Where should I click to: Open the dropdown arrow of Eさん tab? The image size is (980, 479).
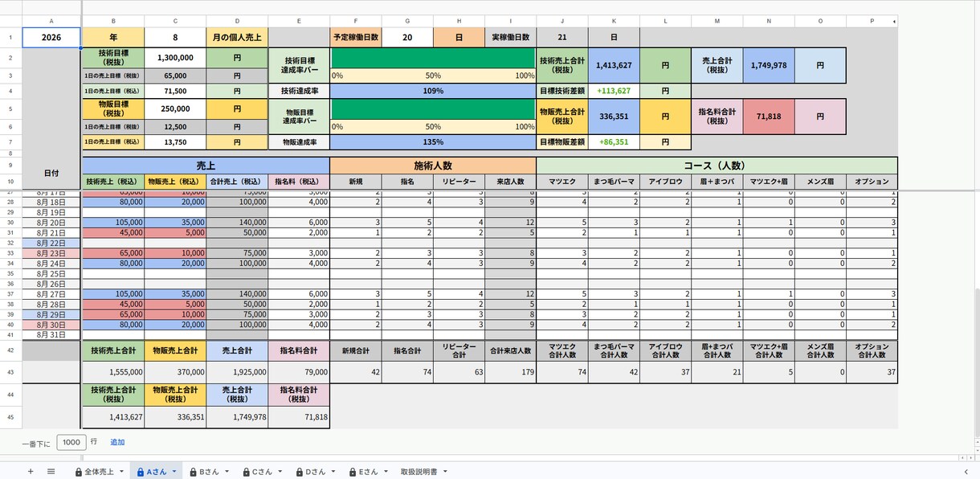pos(385,472)
